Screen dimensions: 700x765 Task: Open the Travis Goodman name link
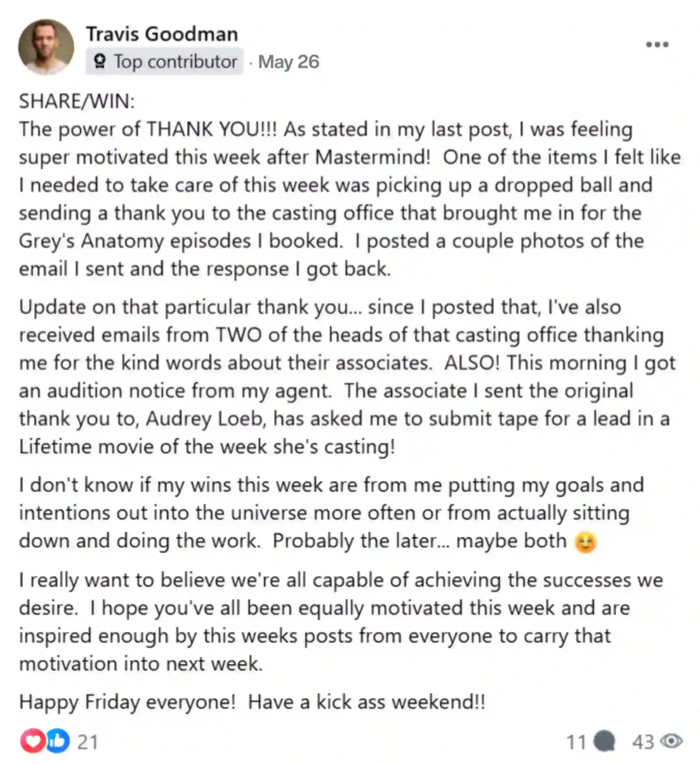[162, 34]
